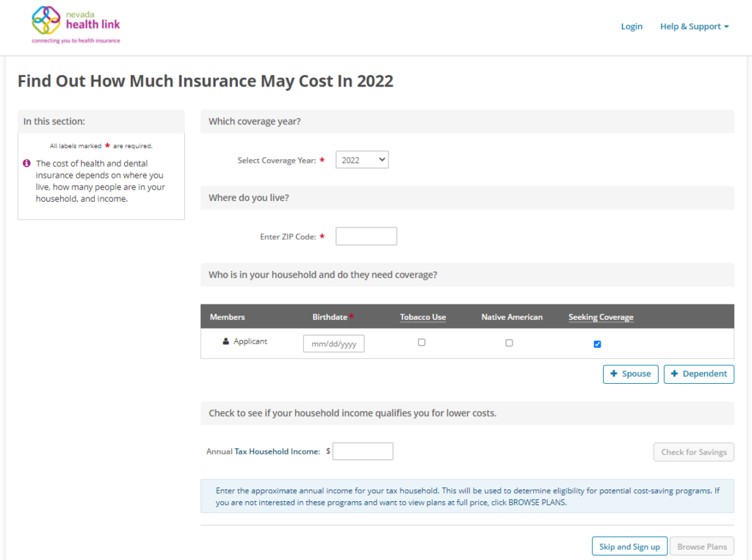Check Tobacco Use for the Applicant
The image size is (752, 560).
coord(422,342)
